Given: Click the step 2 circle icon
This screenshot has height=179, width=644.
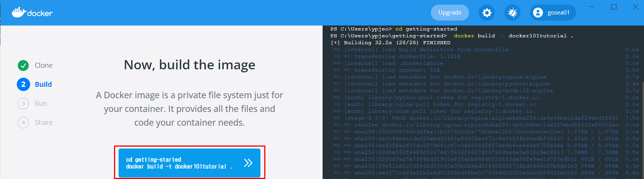Looking at the screenshot, I should pos(23,85).
